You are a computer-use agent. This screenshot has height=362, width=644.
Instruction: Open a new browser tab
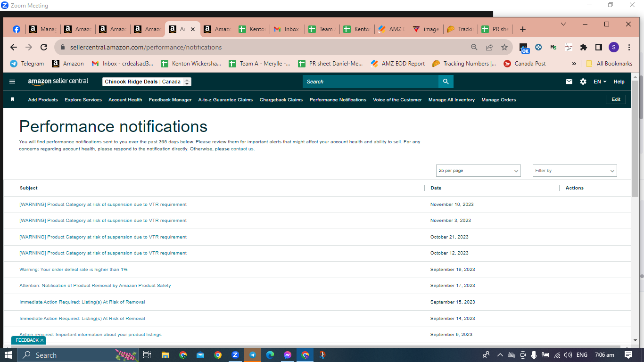[522, 29]
